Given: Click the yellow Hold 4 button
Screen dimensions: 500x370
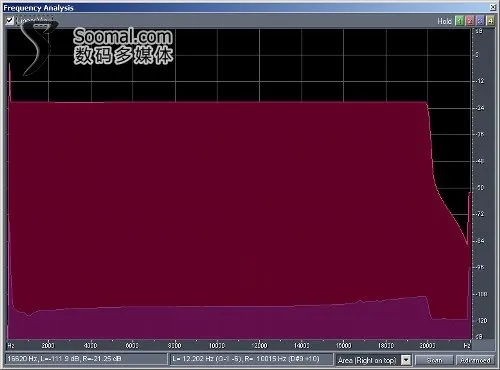Looking at the screenshot, I should (490, 21).
